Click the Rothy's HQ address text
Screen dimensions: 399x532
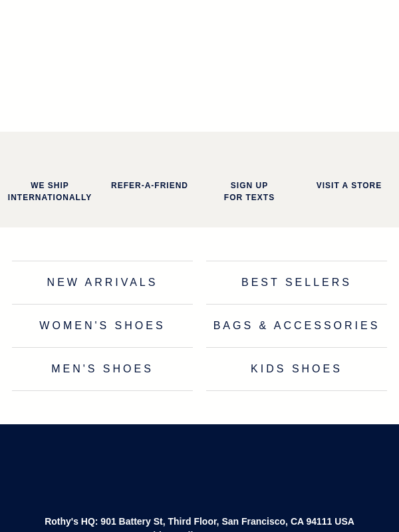click(x=199, y=521)
